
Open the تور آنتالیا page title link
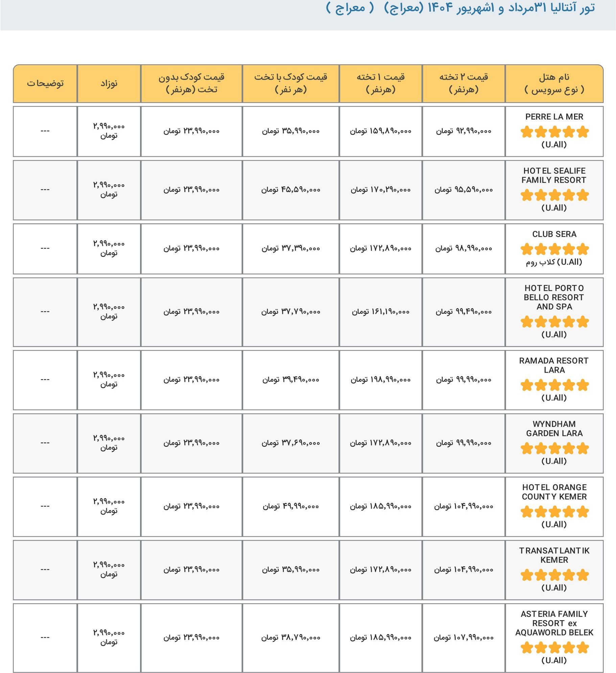[x=460, y=8]
